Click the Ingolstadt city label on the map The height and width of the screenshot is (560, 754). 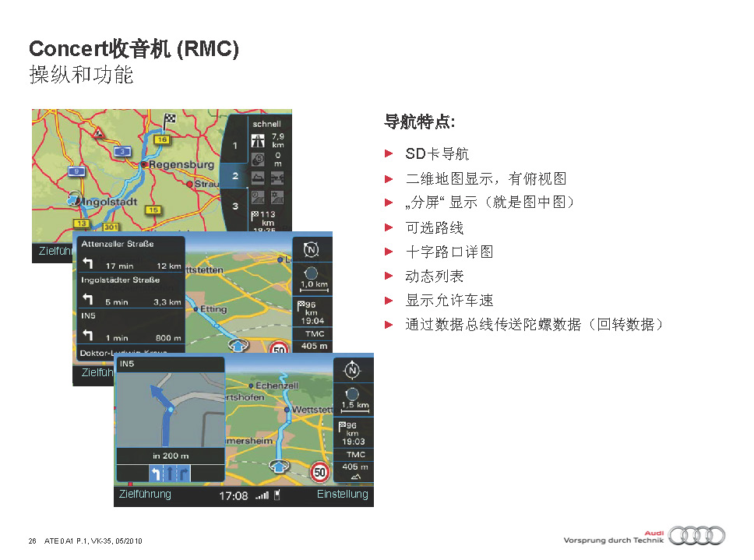(110, 202)
